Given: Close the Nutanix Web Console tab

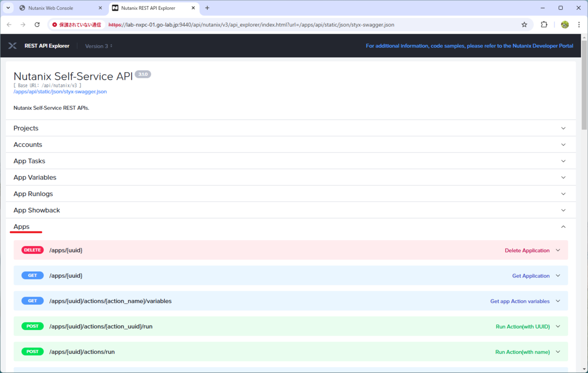Looking at the screenshot, I should click(x=100, y=8).
